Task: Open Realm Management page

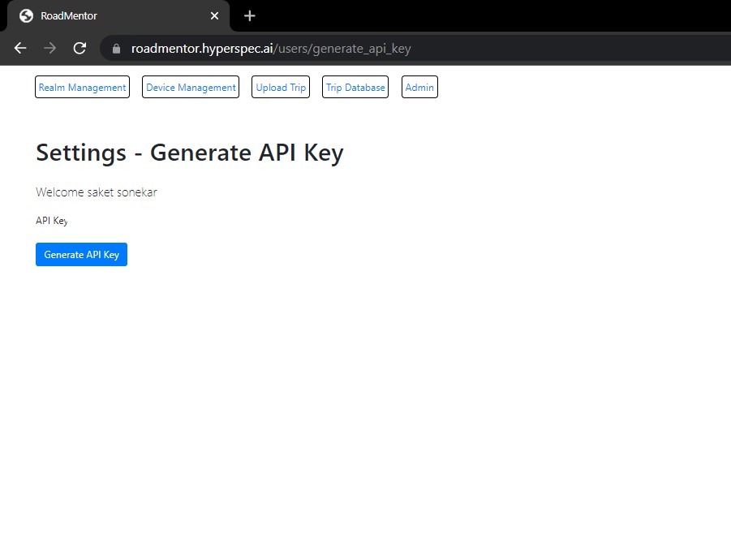Action: [x=82, y=87]
